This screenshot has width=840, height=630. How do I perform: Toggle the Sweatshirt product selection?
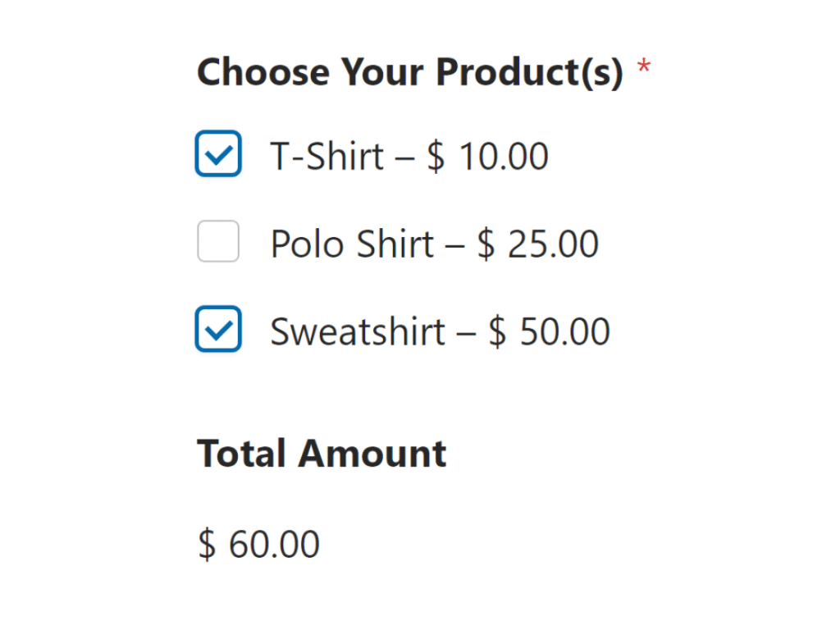[x=217, y=329]
